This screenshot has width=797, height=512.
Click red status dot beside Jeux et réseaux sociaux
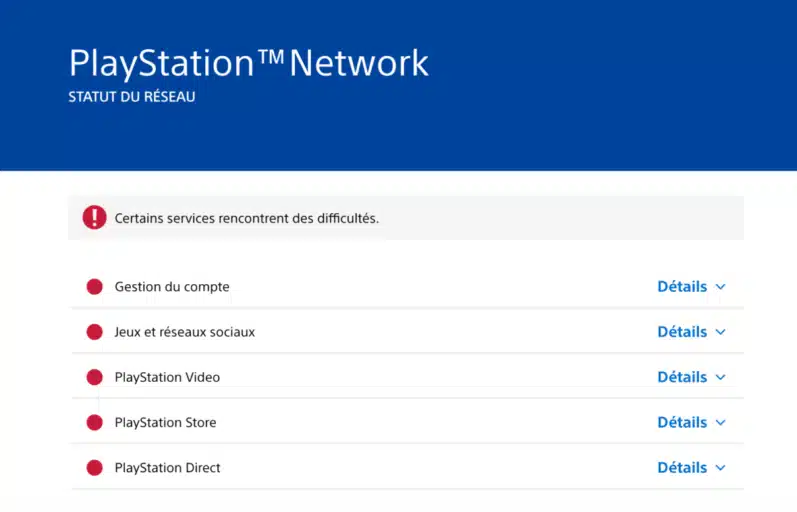pyautogui.click(x=95, y=332)
